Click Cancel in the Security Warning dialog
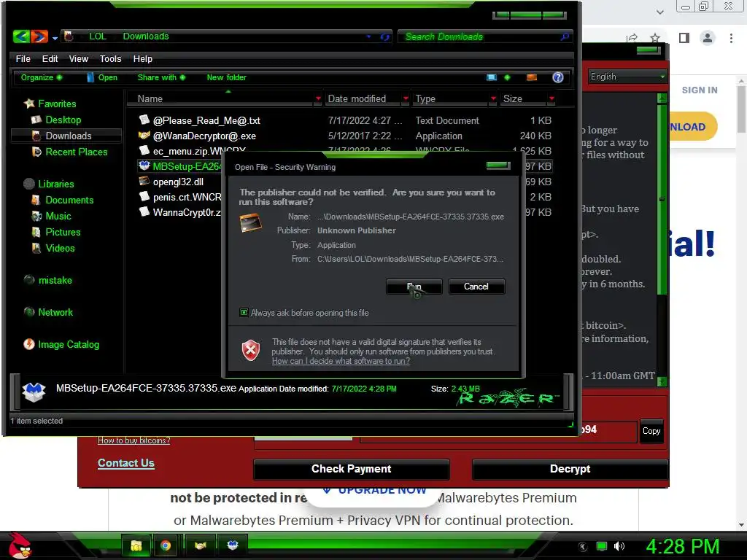747x560 pixels. (476, 287)
